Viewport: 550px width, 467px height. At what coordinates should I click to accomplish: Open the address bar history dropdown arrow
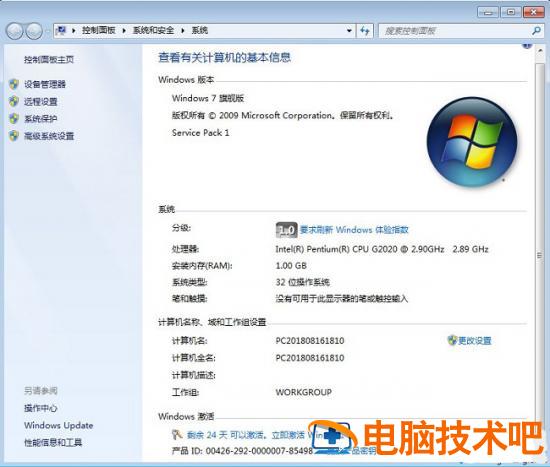point(349,31)
